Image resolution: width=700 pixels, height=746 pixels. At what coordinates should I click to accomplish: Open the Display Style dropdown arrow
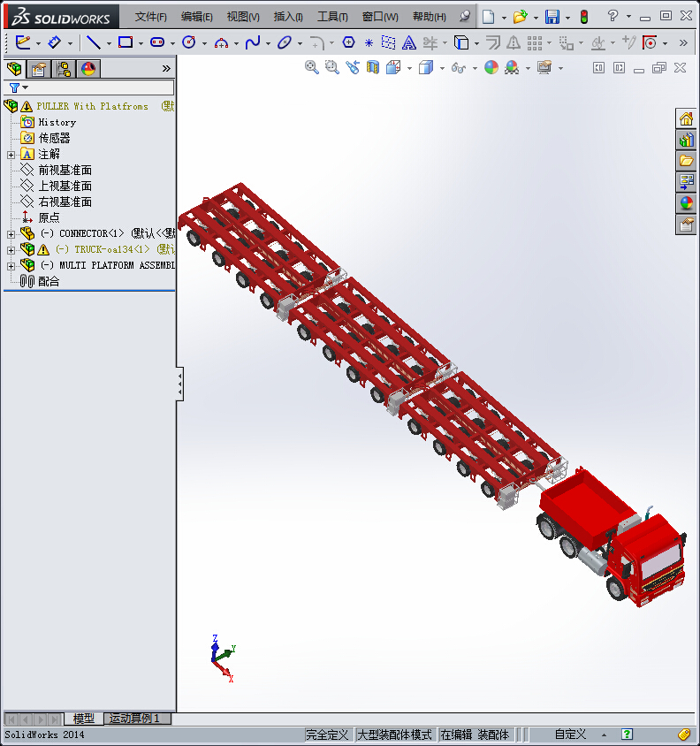coord(442,69)
